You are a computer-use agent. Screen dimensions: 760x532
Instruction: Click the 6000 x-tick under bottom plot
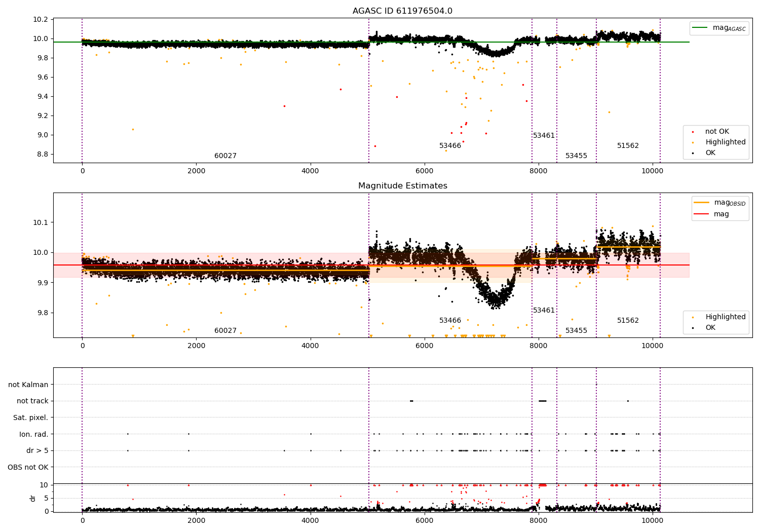coord(425,521)
